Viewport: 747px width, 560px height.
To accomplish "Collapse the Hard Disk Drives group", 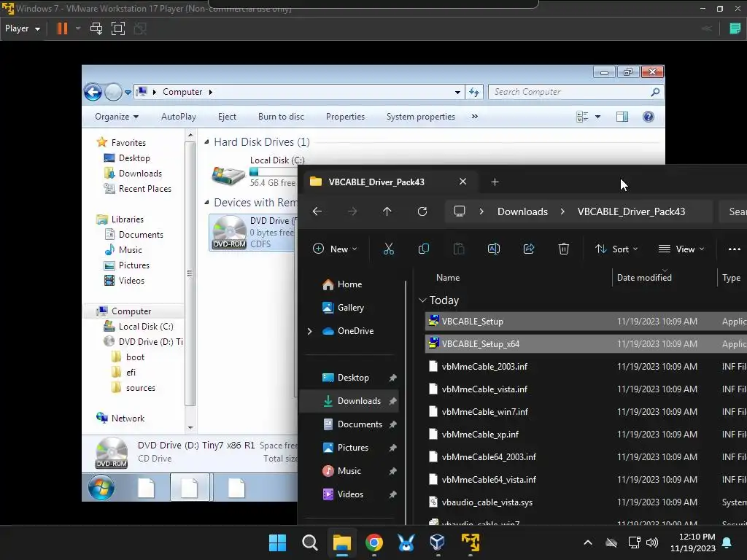I will [206, 142].
